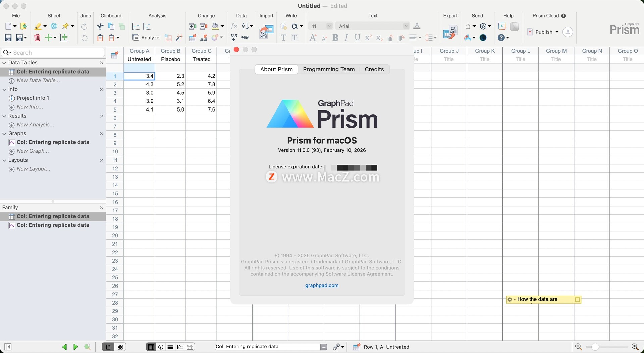
Task: Open the graphpad.com link
Action: (x=322, y=285)
